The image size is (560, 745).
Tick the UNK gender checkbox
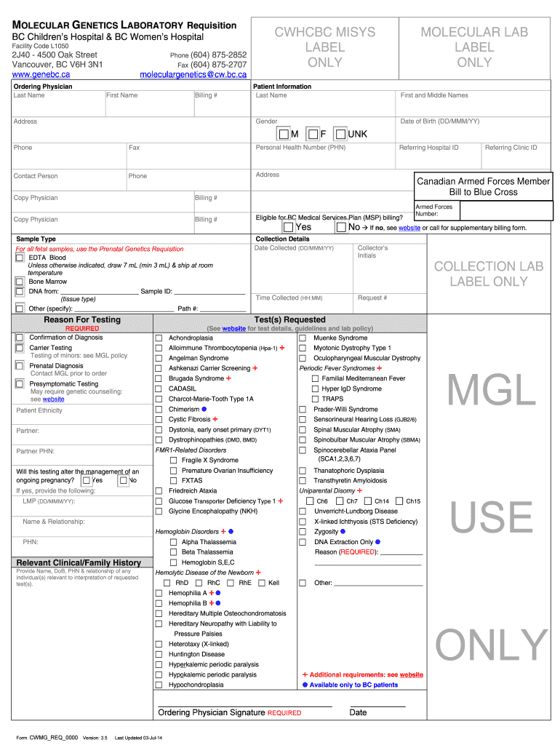click(340, 135)
